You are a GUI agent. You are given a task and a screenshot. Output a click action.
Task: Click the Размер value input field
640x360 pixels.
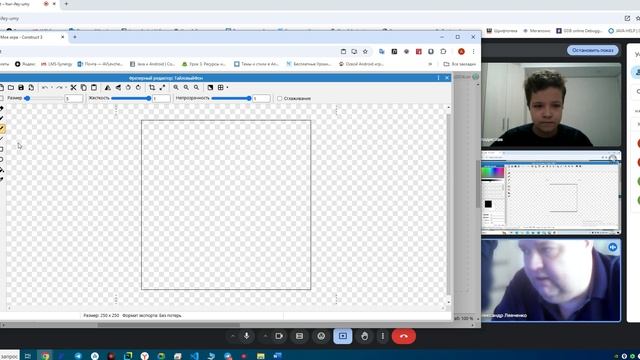[x=74, y=98]
